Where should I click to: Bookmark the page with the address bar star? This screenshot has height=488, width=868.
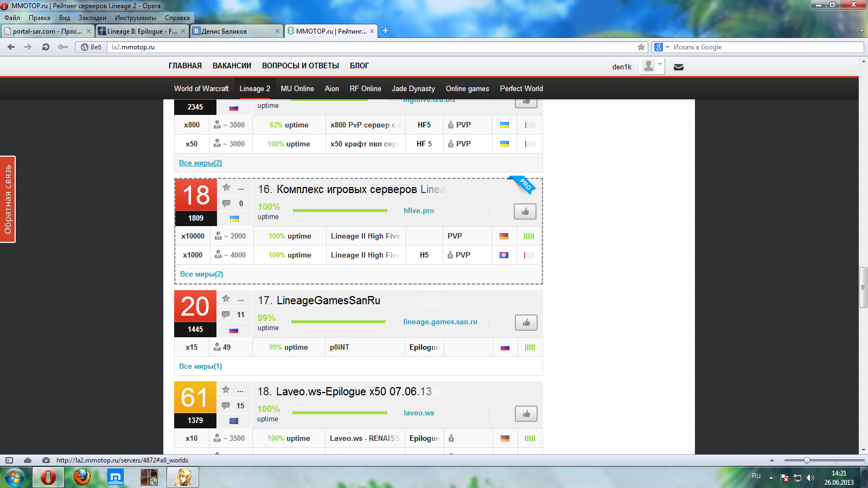pyautogui.click(x=641, y=47)
